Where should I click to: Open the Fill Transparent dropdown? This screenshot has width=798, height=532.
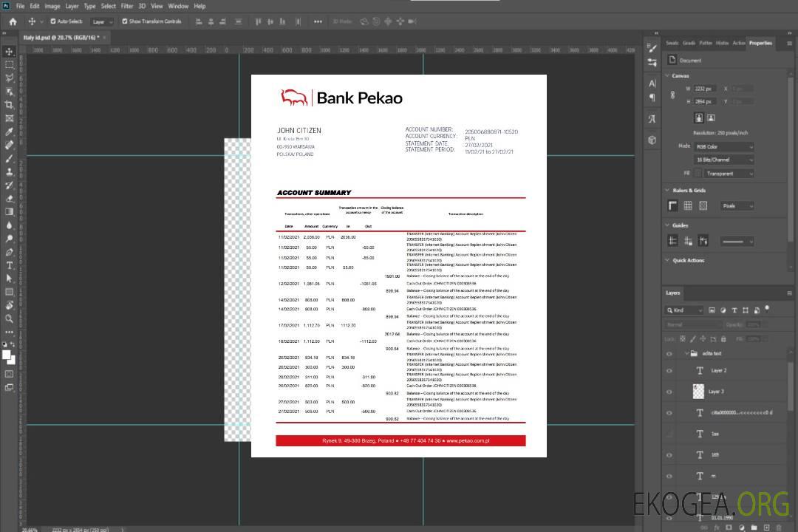tap(729, 174)
